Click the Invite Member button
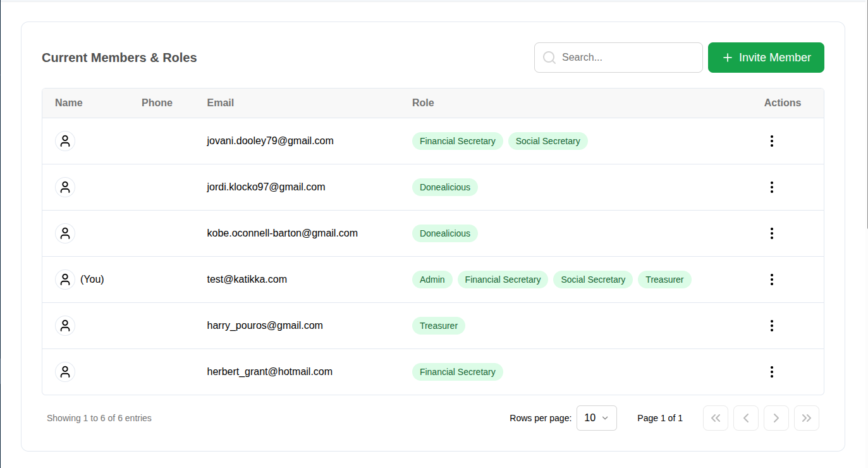Image resolution: width=868 pixels, height=468 pixels. click(x=766, y=58)
